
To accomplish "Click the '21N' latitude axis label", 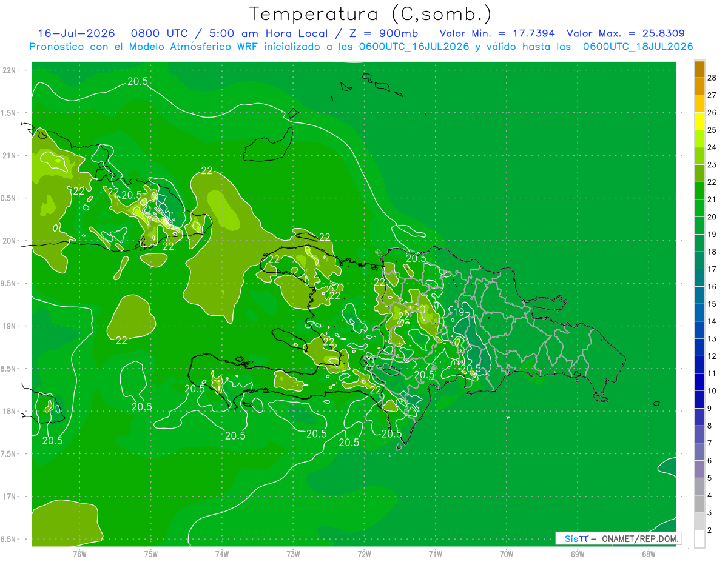I will pos(10,155).
